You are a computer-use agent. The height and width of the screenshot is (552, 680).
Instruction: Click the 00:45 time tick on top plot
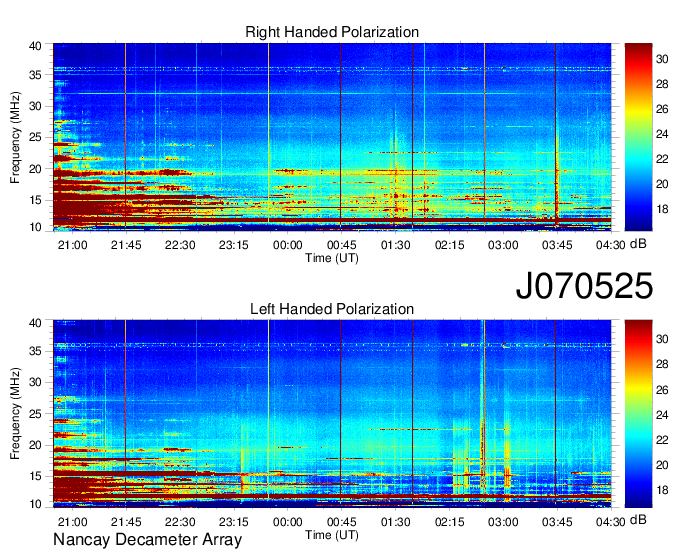click(342, 245)
